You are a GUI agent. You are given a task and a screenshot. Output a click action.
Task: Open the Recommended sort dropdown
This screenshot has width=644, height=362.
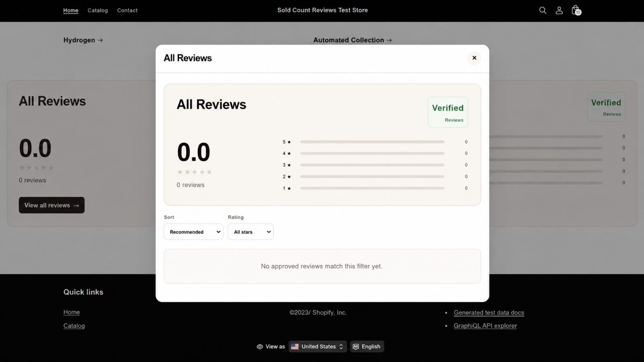click(x=193, y=232)
